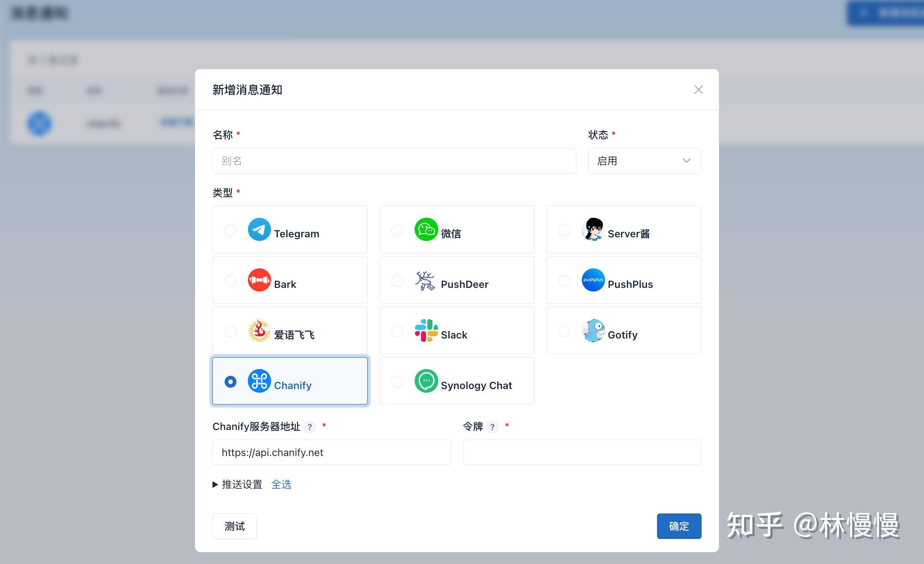Click the 测试 button
The width and height of the screenshot is (924, 564).
click(x=235, y=526)
